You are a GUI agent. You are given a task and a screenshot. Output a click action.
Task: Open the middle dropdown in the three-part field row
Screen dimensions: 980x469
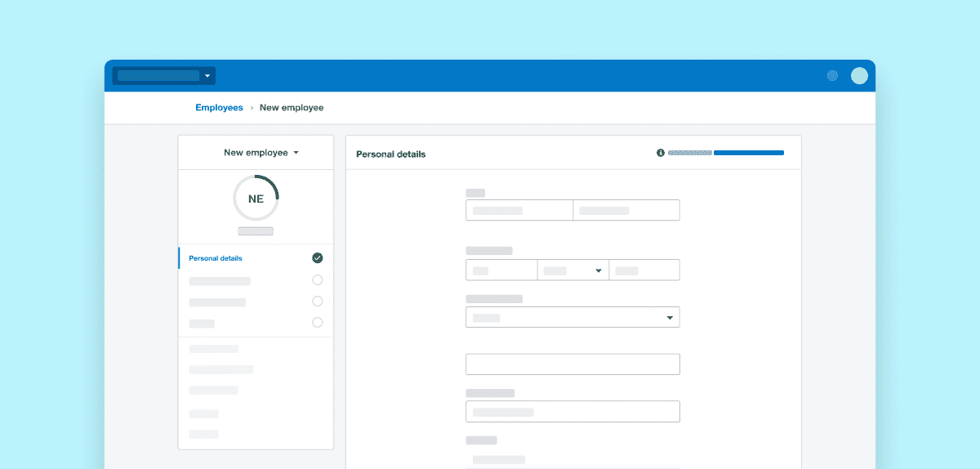pos(572,270)
